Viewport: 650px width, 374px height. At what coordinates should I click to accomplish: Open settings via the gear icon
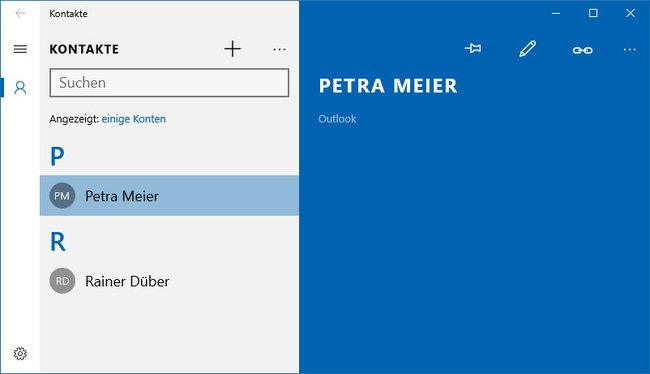pyautogui.click(x=20, y=354)
